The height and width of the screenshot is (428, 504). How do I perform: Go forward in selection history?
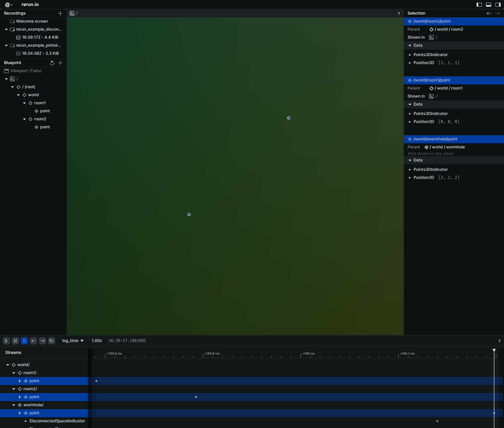click(497, 13)
